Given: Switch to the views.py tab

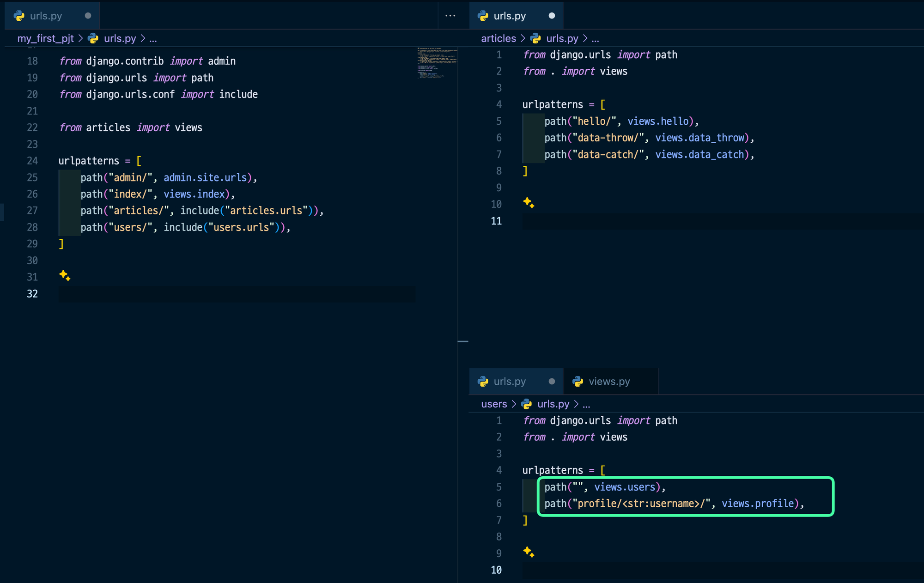Looking at the screenshot, I should tap(609, 382).
